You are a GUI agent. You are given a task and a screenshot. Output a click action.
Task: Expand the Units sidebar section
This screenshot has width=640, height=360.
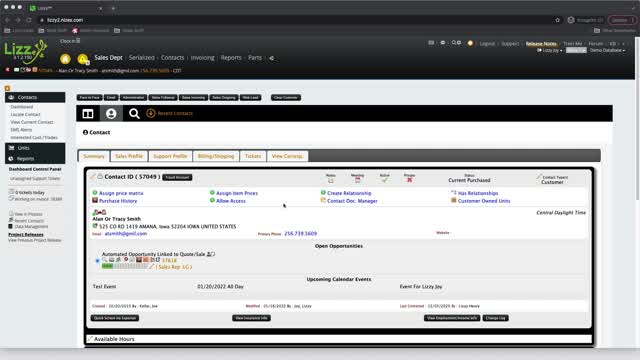tap(35, 148)
